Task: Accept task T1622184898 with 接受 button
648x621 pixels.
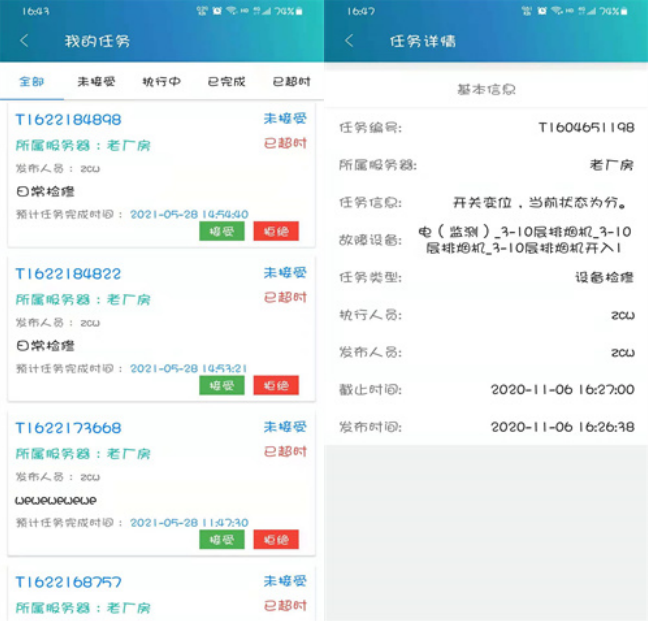Action: coord(221,231)
